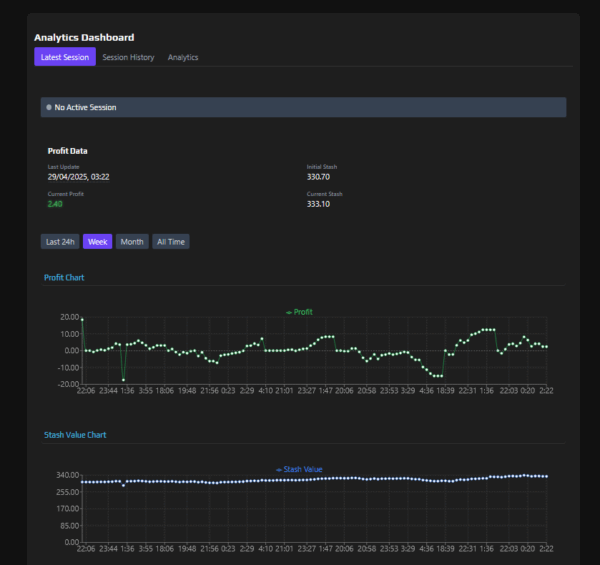Select the Week time range
The width and height of the screenshot is (600, 565).
click(98, 241)
